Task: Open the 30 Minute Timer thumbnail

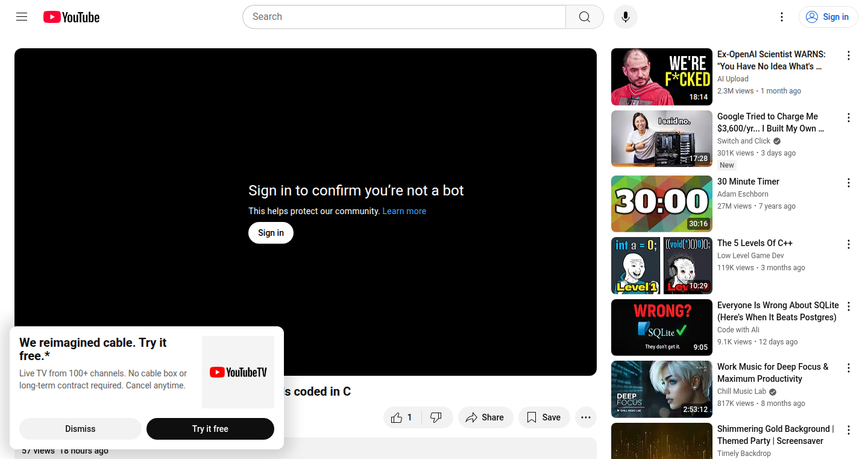Action: tap(662, 204)
